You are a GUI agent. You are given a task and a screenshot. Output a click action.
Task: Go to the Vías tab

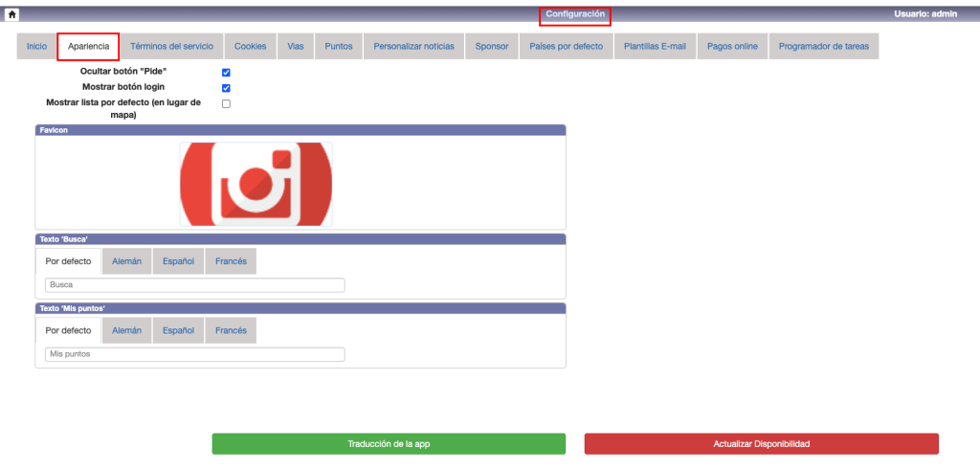[296, 47]
